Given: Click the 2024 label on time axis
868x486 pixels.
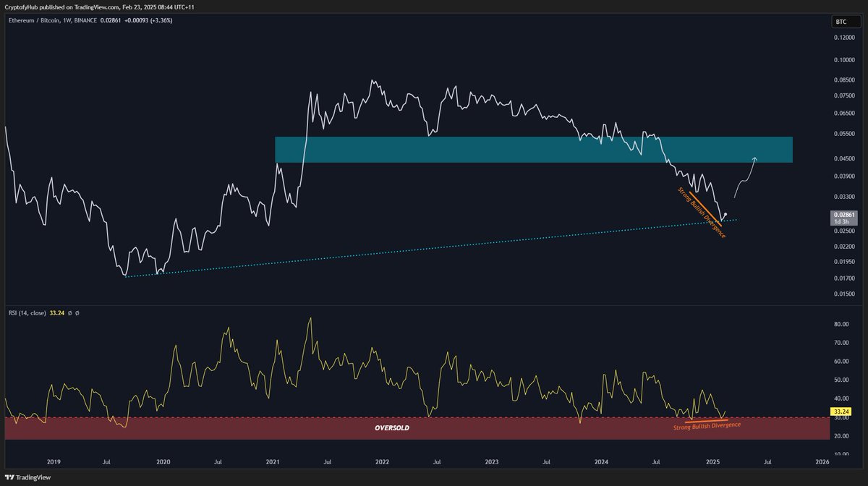Looking at the screenshot, I should click(601, 461).
